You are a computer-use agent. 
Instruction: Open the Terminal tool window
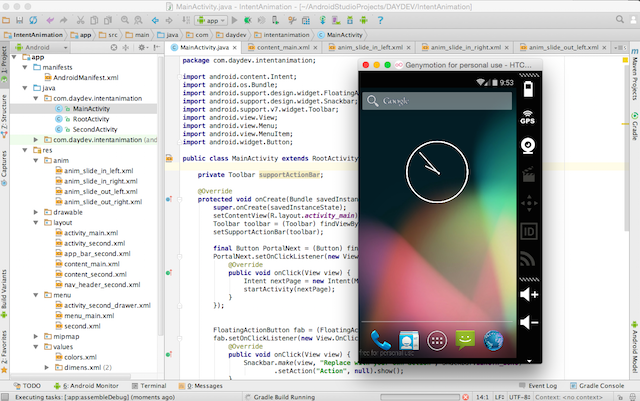tap(149, 385)
